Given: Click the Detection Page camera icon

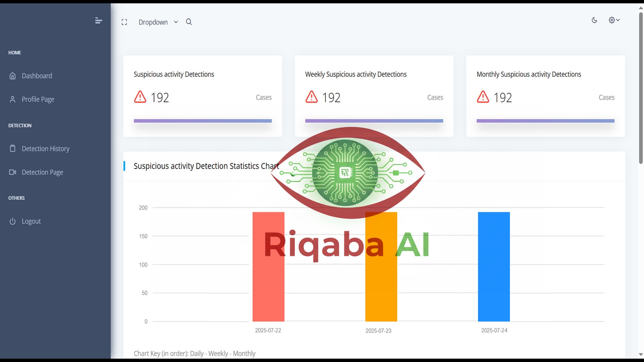Looking at the screenshot, I should click(12, 172).
